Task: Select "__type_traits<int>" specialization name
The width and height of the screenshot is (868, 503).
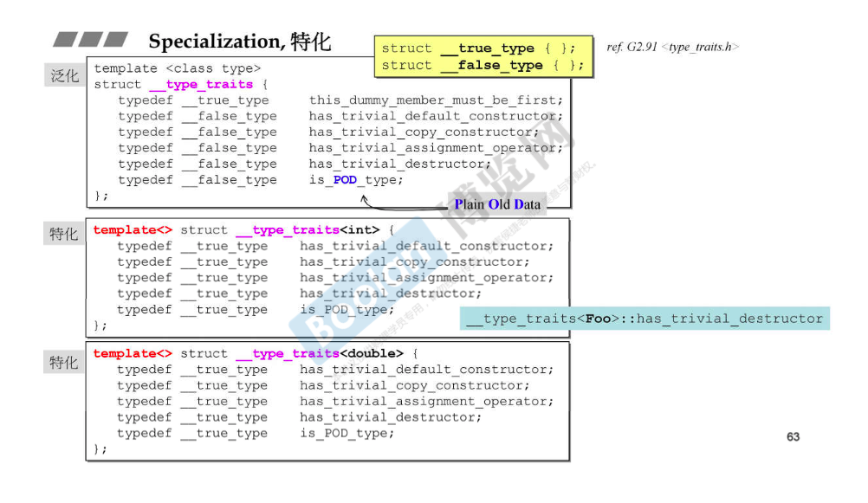Action: pyautogui.click(x=308, y=229)
